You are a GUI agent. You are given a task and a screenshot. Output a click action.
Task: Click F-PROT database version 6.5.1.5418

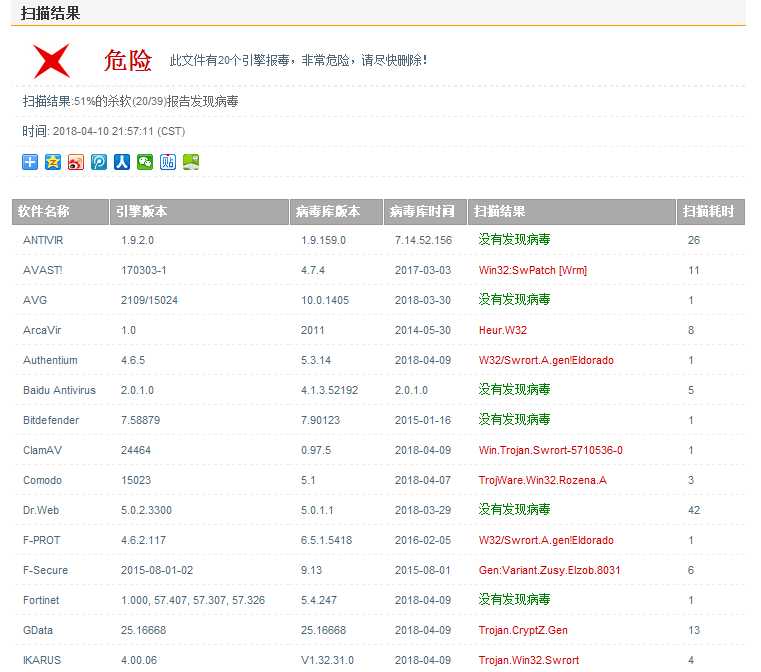pos(327,541)
